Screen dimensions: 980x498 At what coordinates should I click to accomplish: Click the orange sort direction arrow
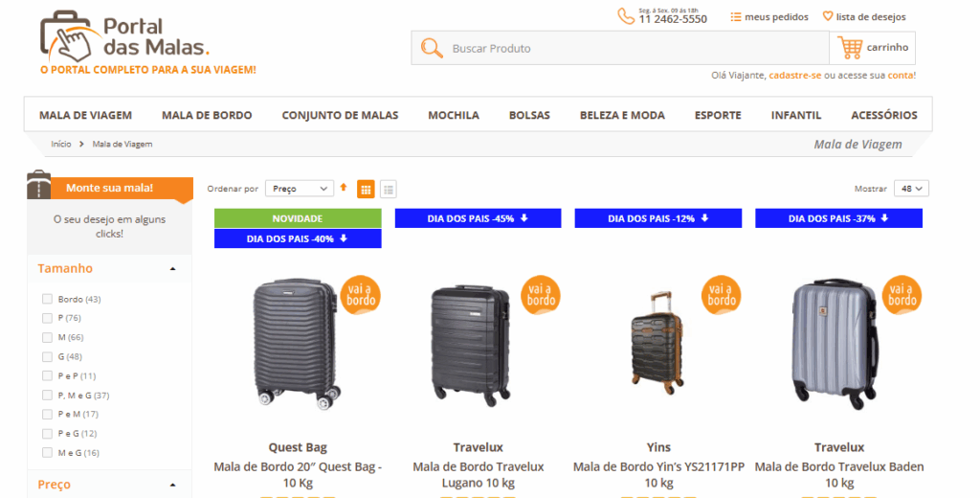click(x=344, y=187)
